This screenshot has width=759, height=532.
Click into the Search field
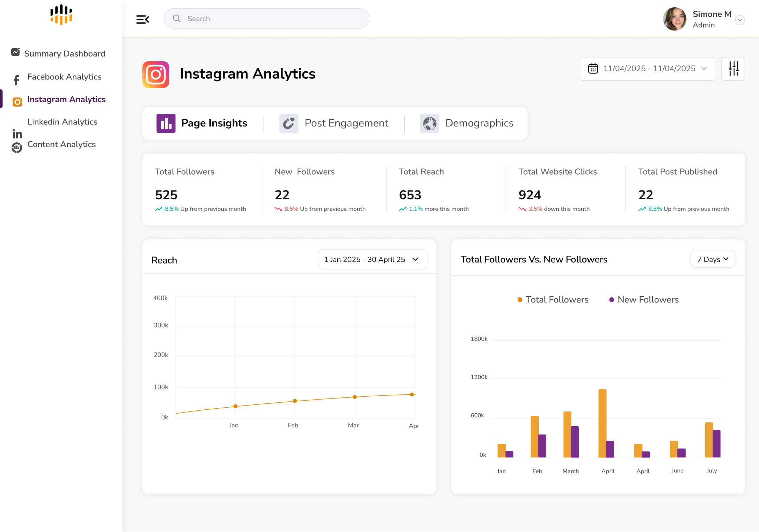(x=266, y=19)
